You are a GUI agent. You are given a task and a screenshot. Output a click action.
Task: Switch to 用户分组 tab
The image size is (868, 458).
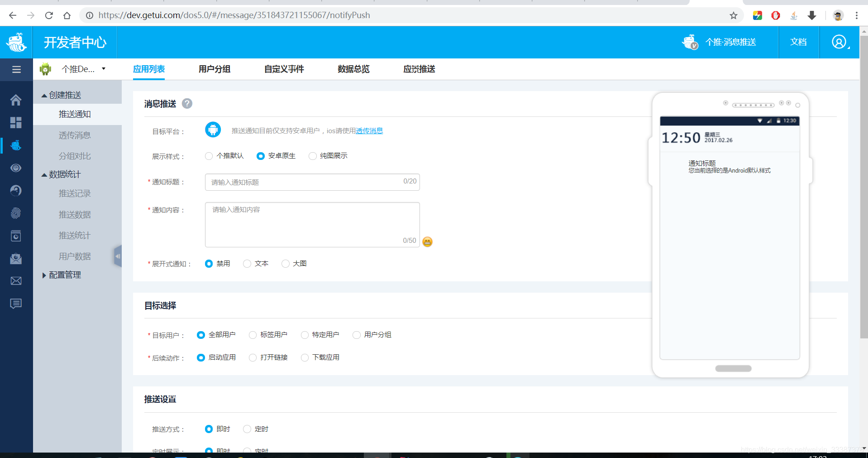(215, 69)
